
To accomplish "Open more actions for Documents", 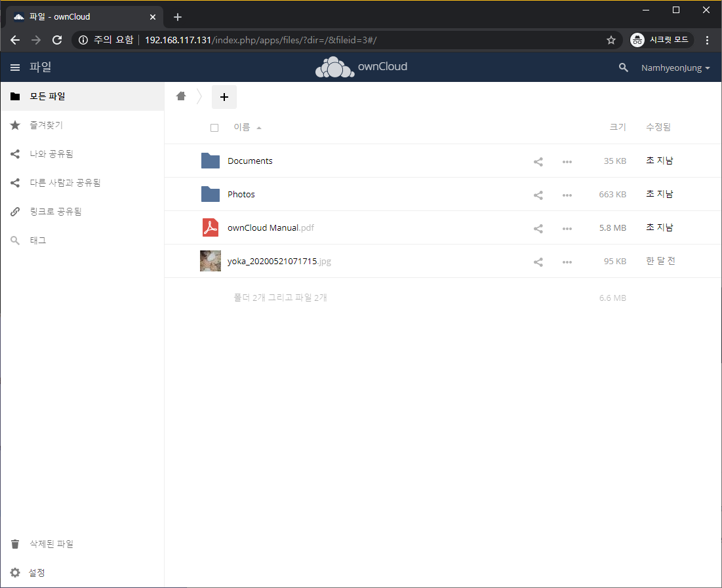I will 567,162.
